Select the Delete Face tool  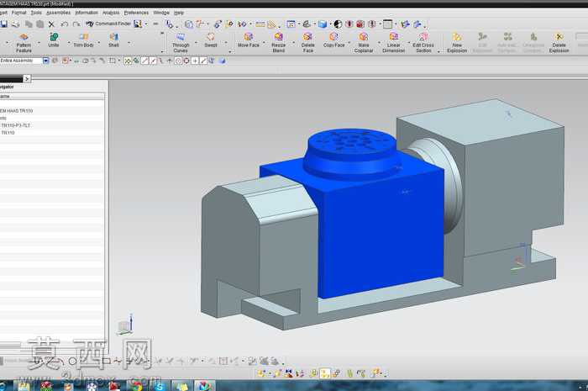pyautogui.click(x=308, y=43)
